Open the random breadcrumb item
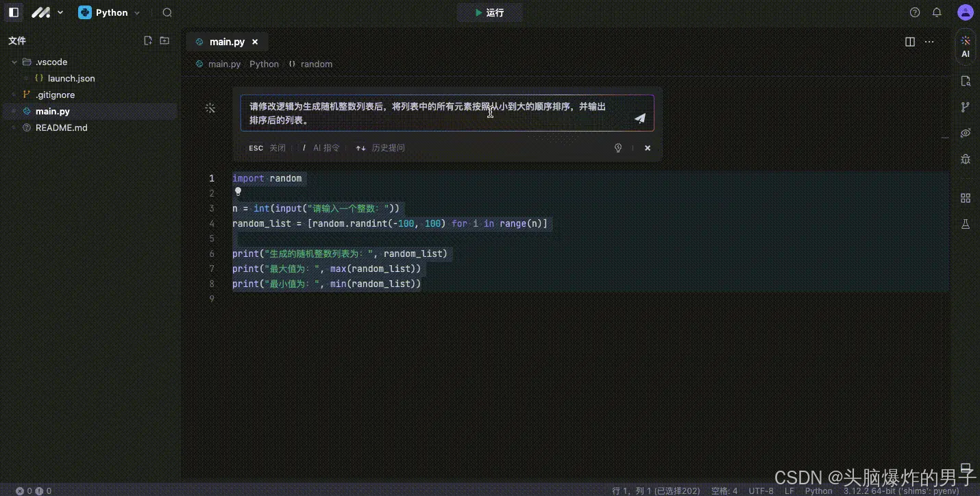This screenshot has width=980, height=496. (x=316, y=64)
